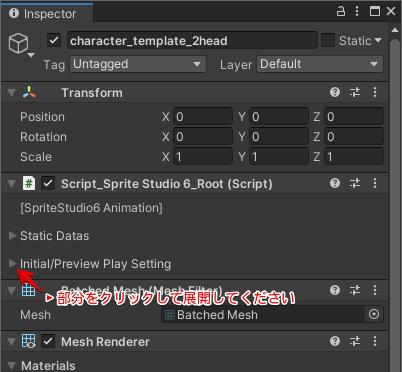Click the [SpriteStudio6 Animation] text
Image resolution: width=402 pixels, height=372 pixels.
click(91, 208)
